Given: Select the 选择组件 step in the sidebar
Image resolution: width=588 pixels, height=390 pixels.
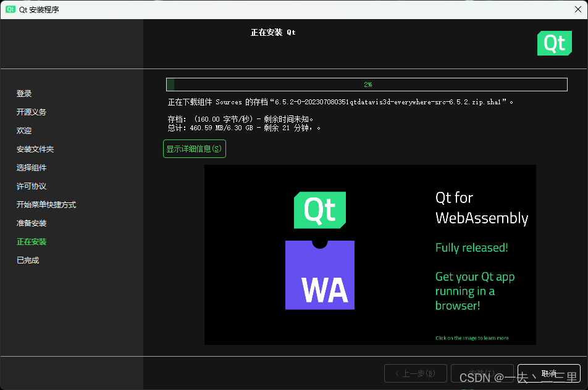Looking at the screenshot, I should point(31,167).
